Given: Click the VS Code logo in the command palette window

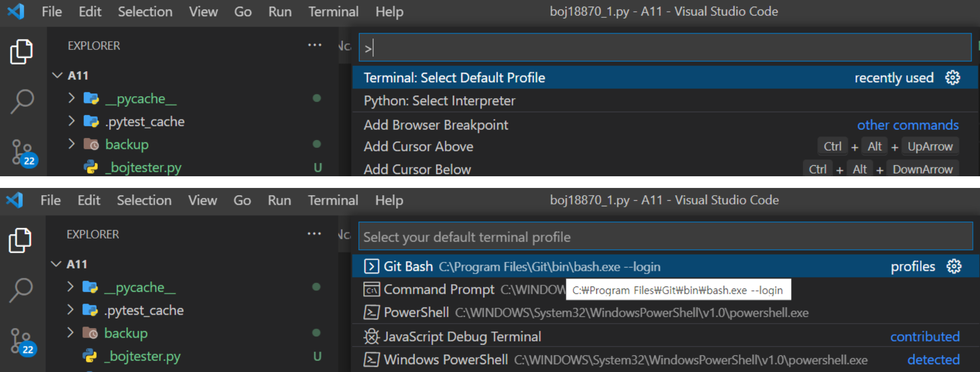Looking at the screenshot, I should [x=16, y=11].
